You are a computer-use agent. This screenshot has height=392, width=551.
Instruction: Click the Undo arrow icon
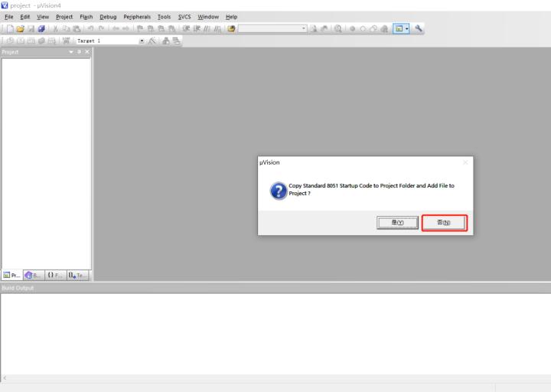coord(90,29)
